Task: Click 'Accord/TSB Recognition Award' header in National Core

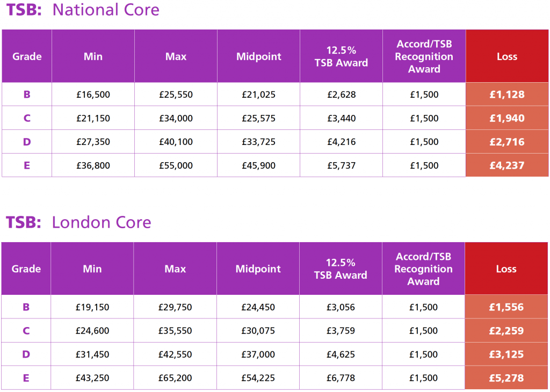Action: click(x=424, y=56)
